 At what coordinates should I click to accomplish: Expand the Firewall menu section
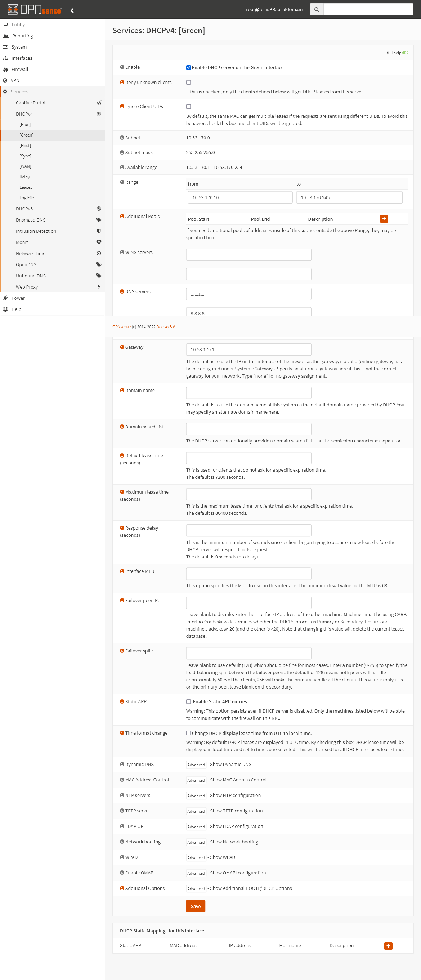coord(53,69)
